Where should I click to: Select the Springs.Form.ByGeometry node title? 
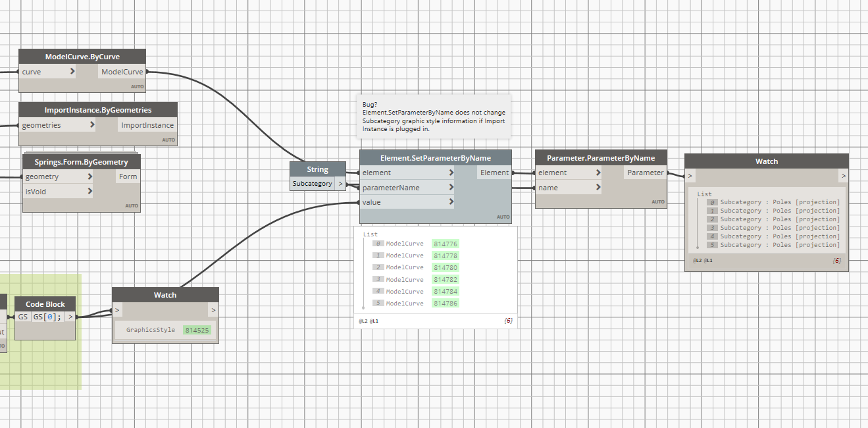(x=82, y=161)
